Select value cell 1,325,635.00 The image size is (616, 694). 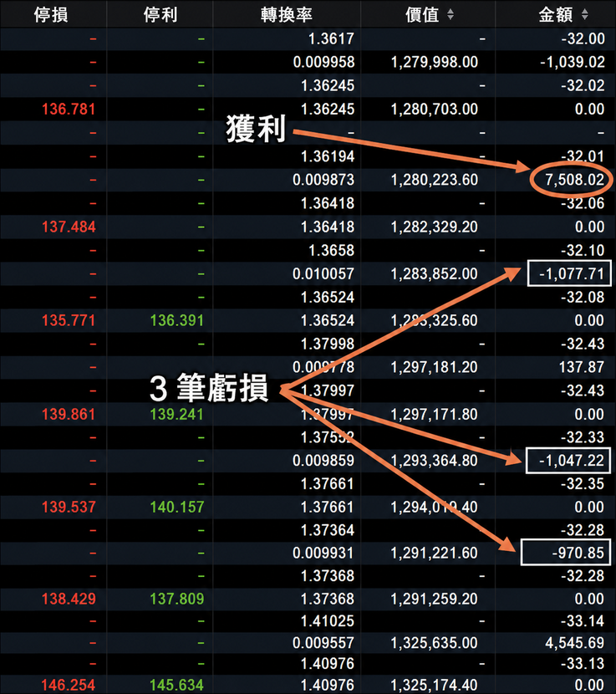(435, 642)
